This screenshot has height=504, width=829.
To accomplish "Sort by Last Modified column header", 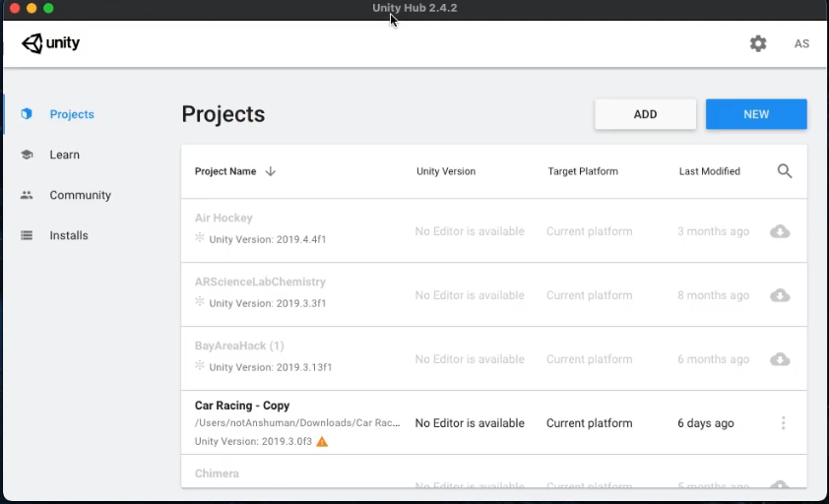I will tap(709, 171).
